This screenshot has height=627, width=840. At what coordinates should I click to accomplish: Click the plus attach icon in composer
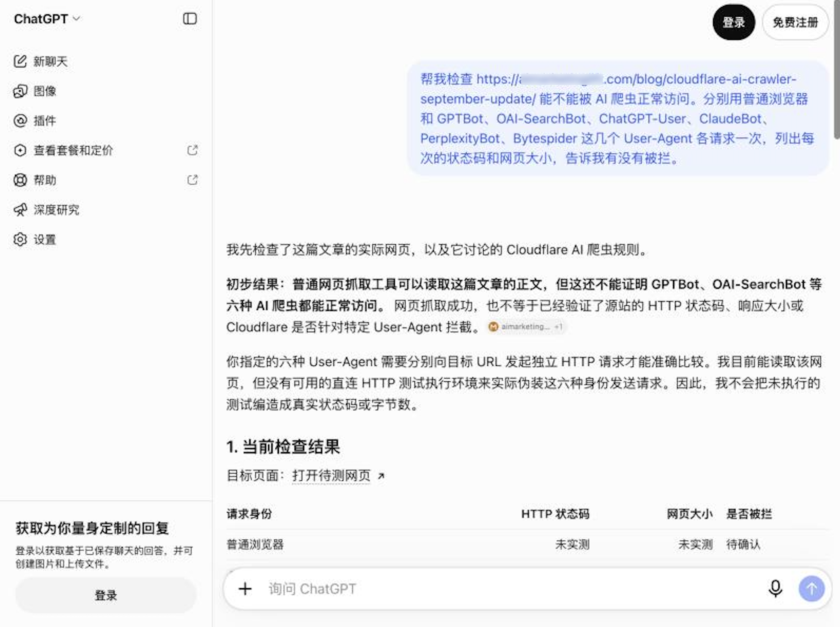[x=245, y=589]
